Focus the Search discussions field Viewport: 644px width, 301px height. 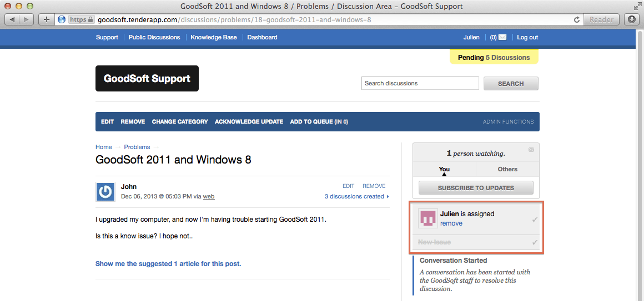pyautogui.click(x=420, y=83)
